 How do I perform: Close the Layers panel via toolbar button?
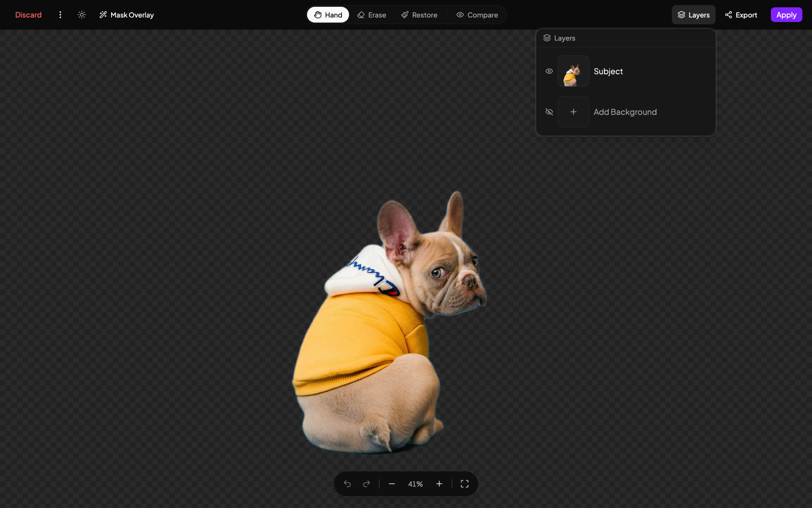pyautogui.click(x=694, y=15)
